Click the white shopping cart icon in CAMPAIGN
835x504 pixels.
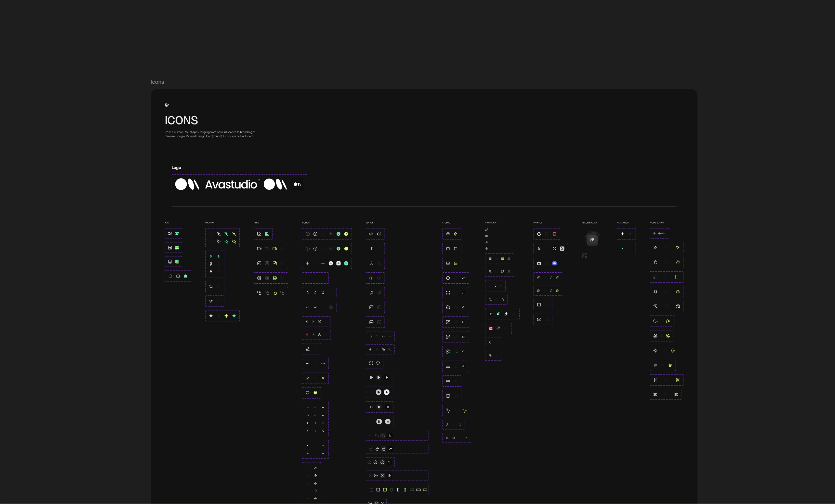(x=490, y=342)
